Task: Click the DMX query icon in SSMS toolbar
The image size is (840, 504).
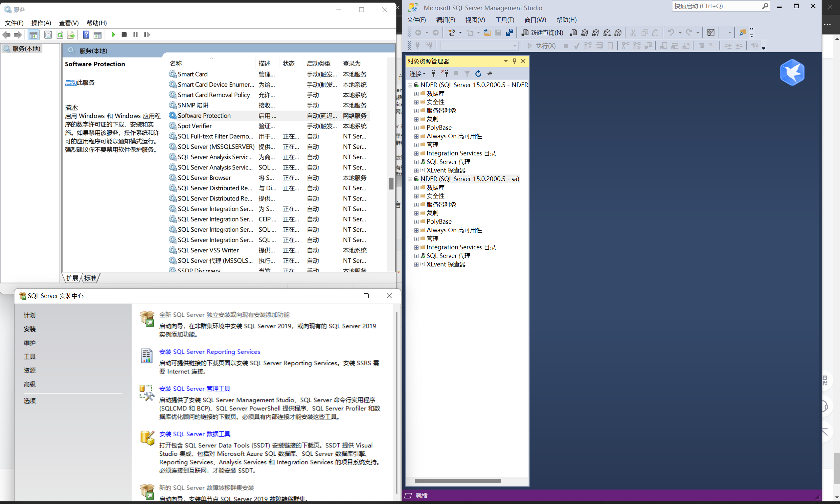Action: (x=596, y=33)
